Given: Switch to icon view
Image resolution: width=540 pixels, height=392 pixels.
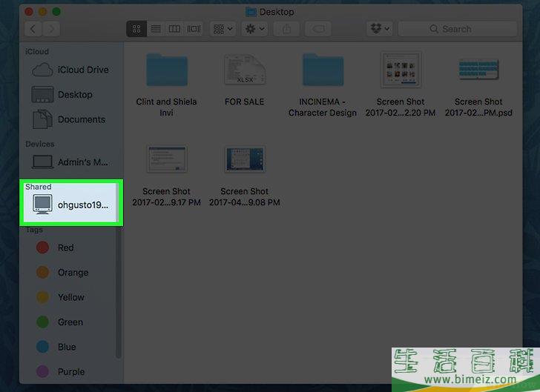Looking at the screenshot, I should tap(136, 29).
